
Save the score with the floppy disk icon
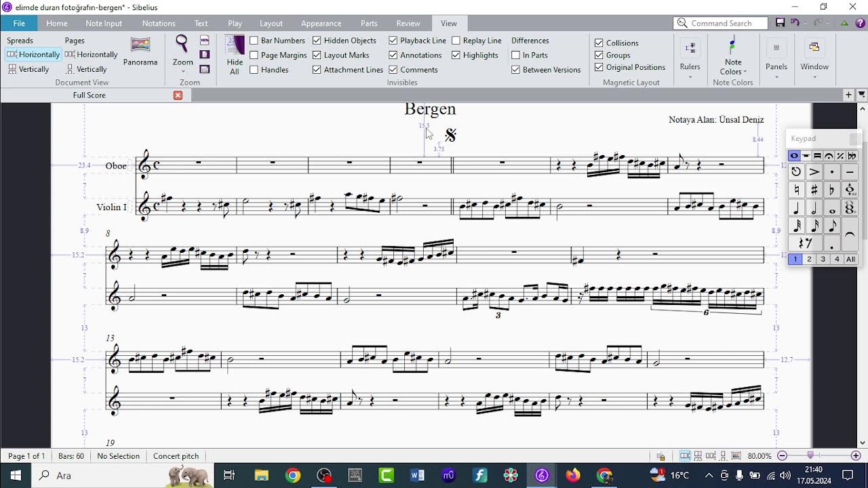[x=781, y=23]
